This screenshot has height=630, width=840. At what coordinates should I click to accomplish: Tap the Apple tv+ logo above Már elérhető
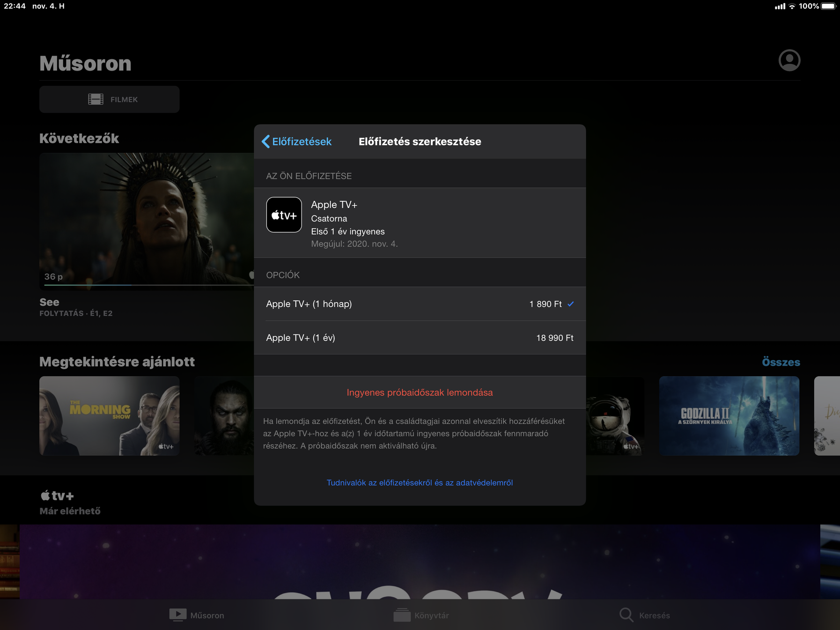click(x=57, y=496)
